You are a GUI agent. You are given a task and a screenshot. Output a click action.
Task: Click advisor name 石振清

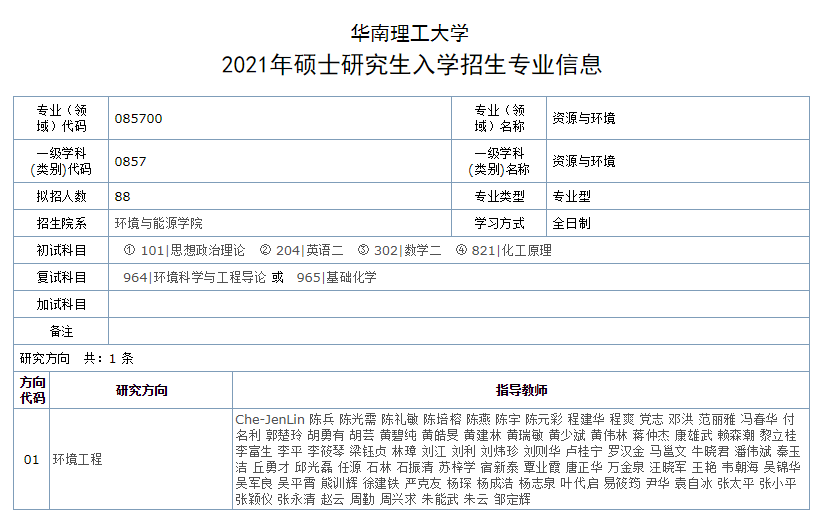tap(415, 467)
